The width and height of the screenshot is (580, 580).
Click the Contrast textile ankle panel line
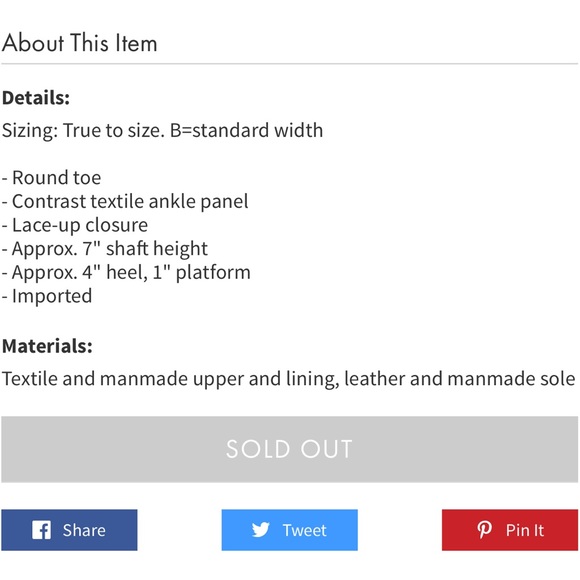coord(125,202)
